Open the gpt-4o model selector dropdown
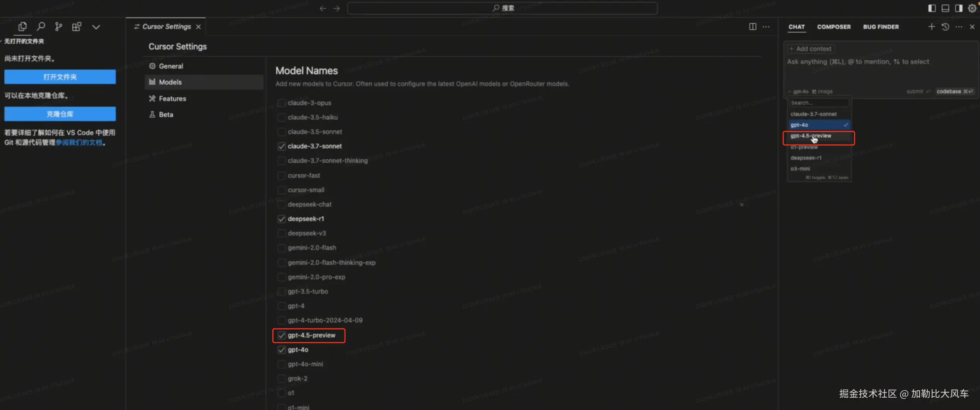This screenshot has width=980, height=410. tap(798, 92)
